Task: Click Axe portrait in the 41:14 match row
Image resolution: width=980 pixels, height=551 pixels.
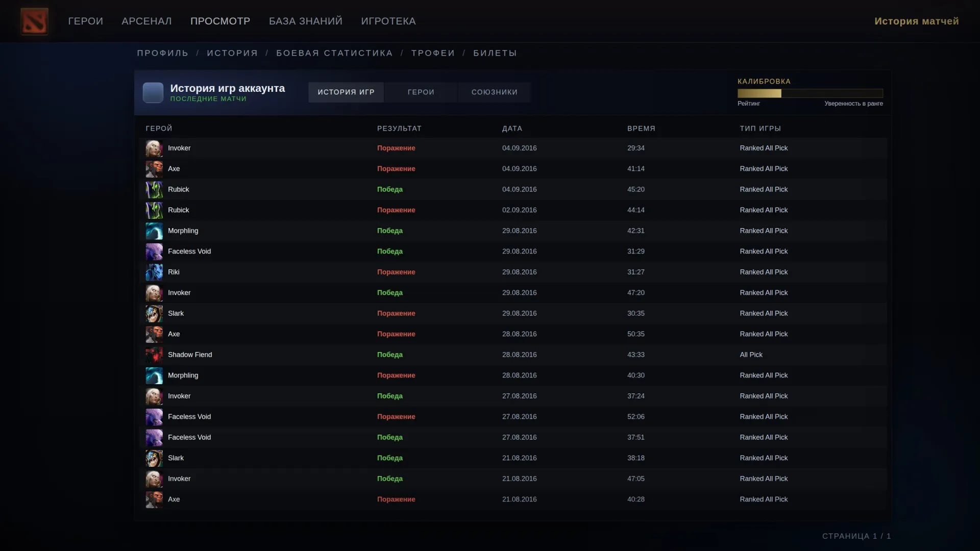Action: click(154, 169)
